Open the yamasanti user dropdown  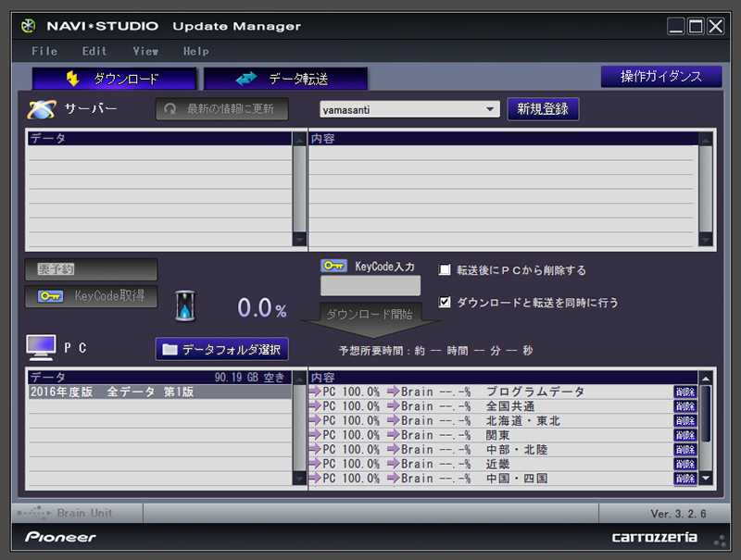(x=490, y=110)
